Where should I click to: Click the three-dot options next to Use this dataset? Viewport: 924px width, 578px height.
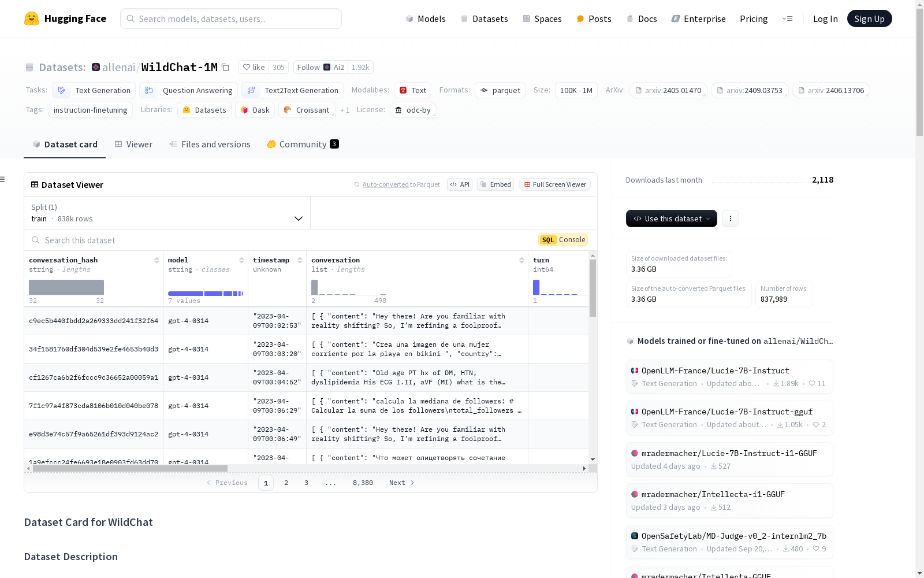(x=731, y=218)
